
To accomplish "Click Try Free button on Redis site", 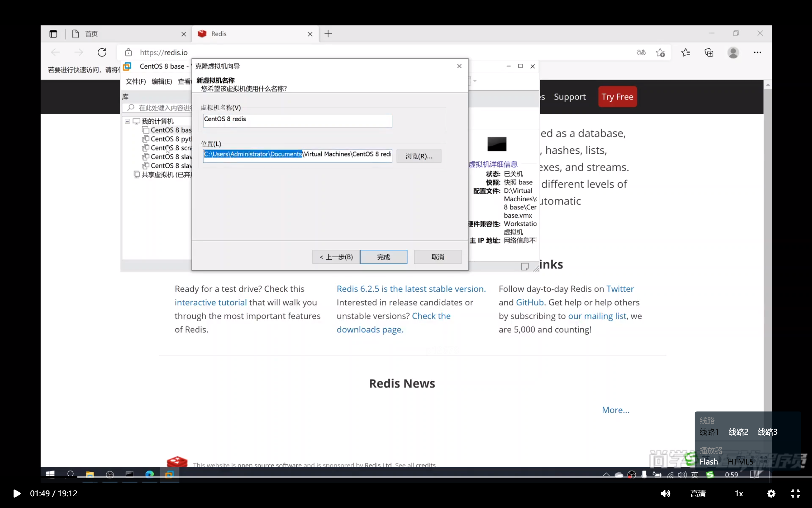I will (617, 97).
